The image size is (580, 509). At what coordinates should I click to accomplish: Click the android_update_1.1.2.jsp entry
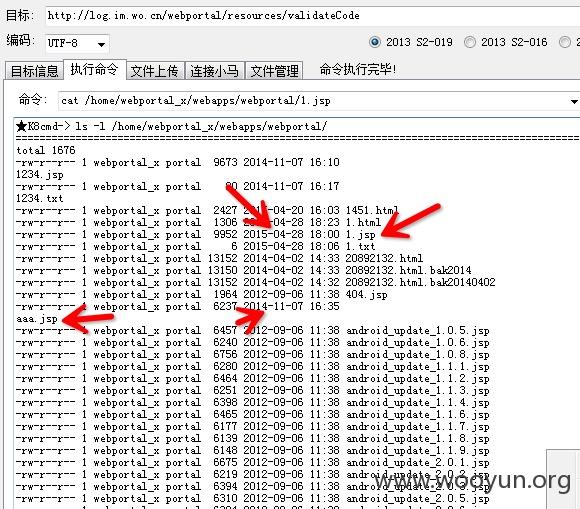click(418, 379)
